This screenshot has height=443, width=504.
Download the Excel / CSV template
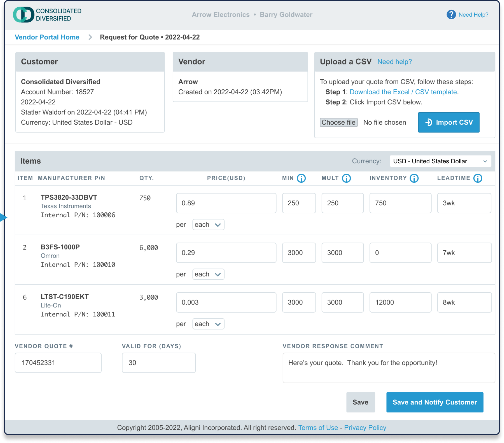[x=403, y=92]
